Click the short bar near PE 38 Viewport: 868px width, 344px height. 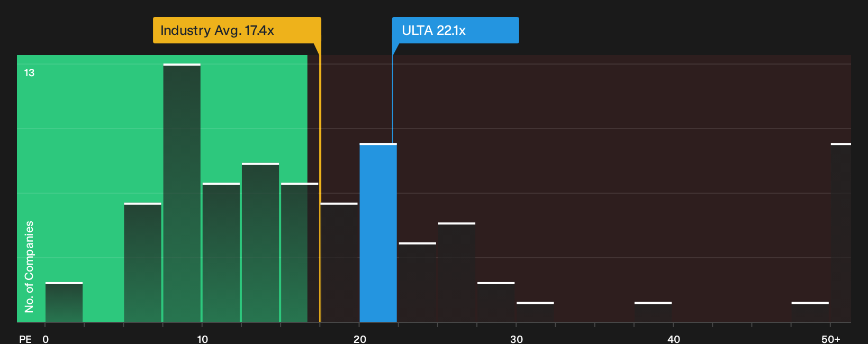pos(653,312)
